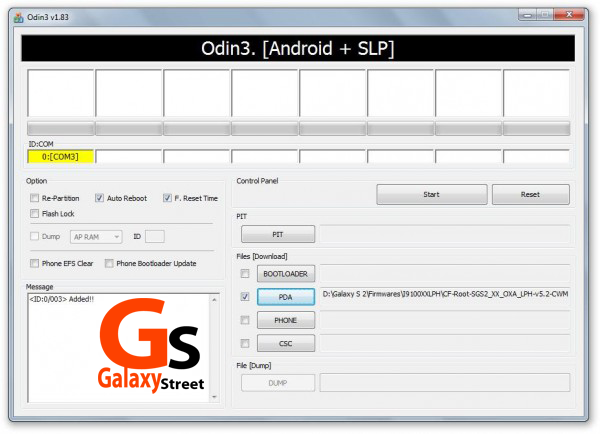Viewport: 600px width, 434px height.
Task: Check the BOOTLOADER file checkbox
Action: [245, 274]
